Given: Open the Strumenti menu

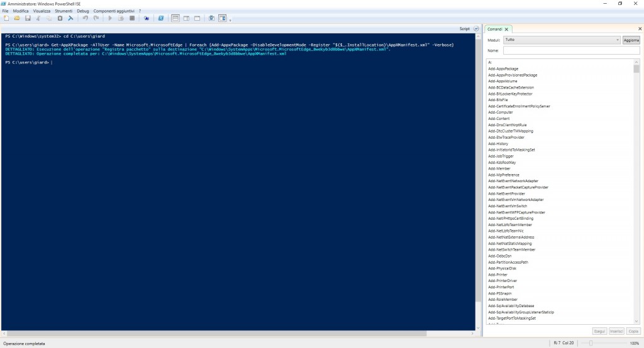Looking at the screenshot, I should pyautogui.click(x=64, y=11).
